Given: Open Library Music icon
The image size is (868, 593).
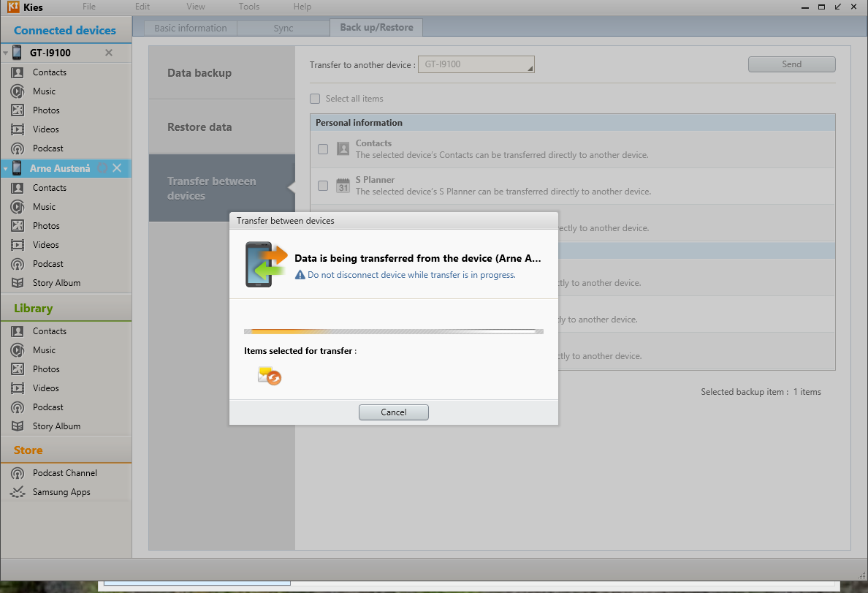Looking at the screenshot, I should pos(18,350).
